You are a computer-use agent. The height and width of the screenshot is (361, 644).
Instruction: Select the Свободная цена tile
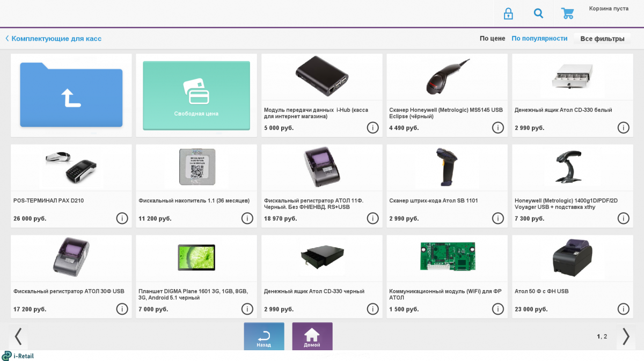coord(196,95)
